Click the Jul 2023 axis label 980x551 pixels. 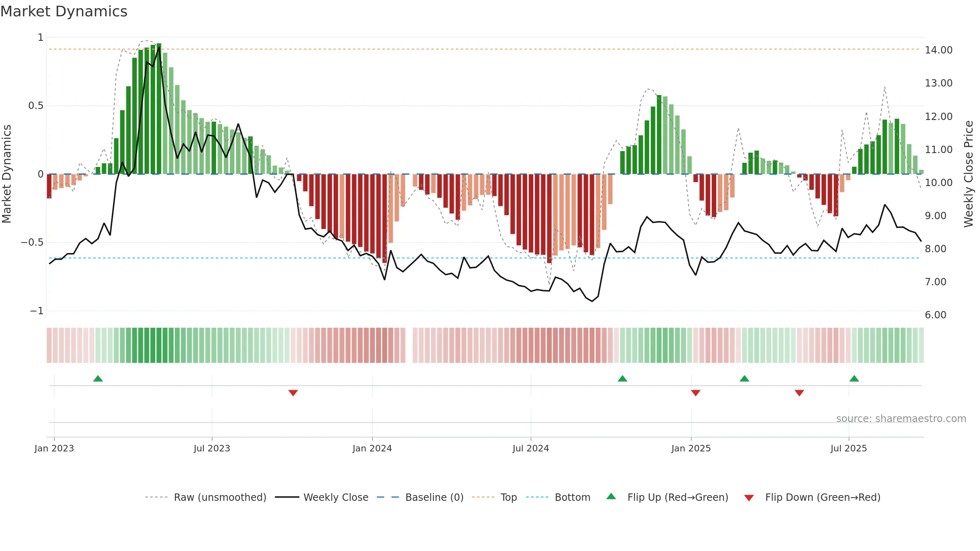coord(212,448)
